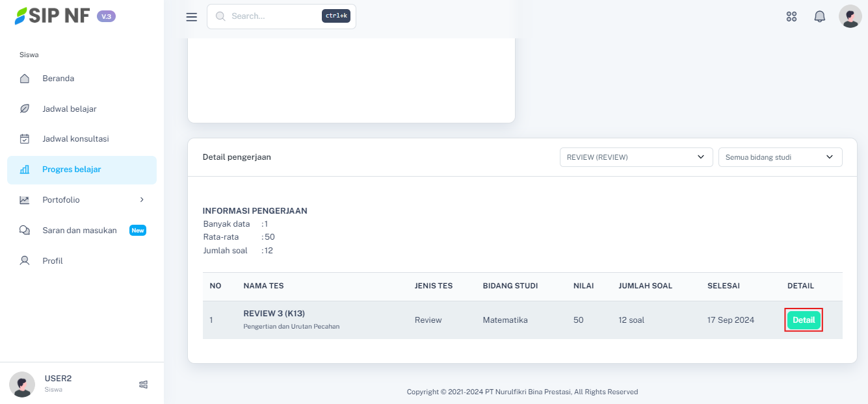
Task: Open the REVIEW (REVIEW) test type dropdown
Action: click(x=635, y=157)
